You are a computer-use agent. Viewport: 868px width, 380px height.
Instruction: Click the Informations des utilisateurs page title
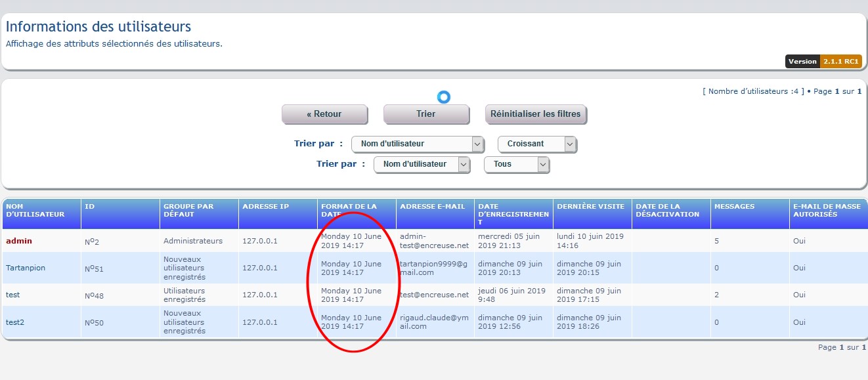pos(98,27)
